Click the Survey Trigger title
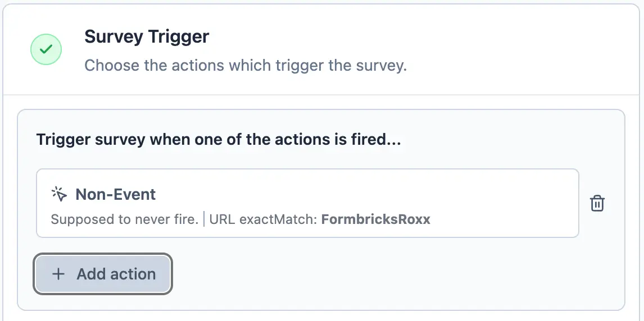This screenshot has height=321, width=644. [146, 37]
